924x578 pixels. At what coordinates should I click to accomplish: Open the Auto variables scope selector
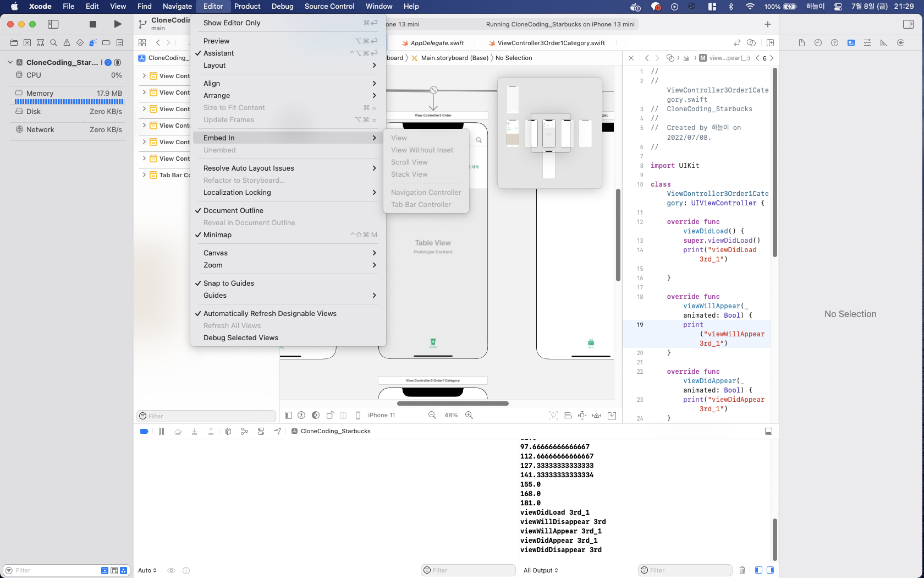point(147,570)
